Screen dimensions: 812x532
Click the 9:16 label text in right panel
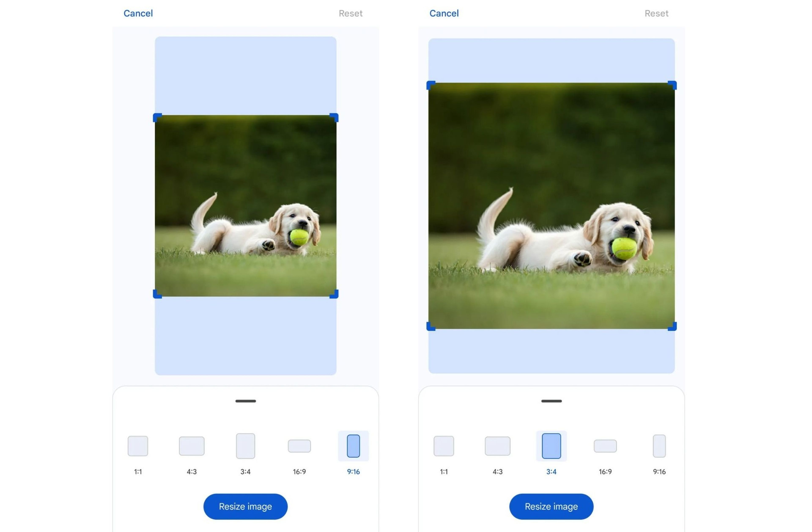point(660,472)
